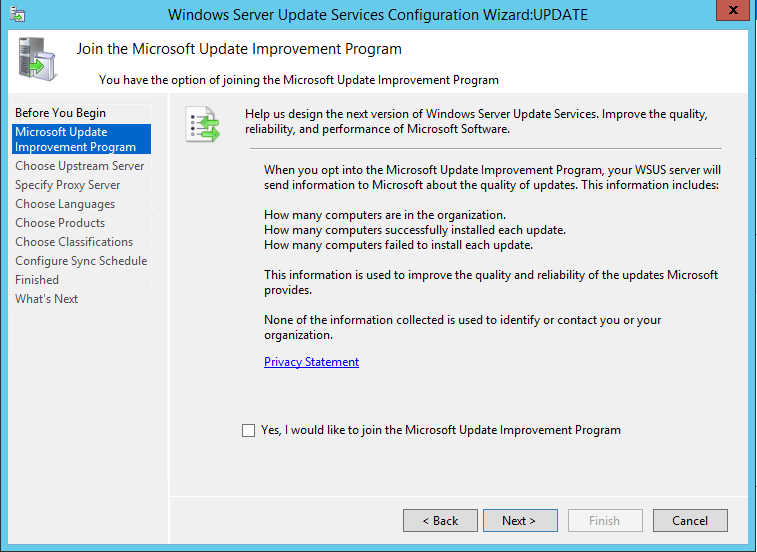Viewport: 757px width, 552px height.
Task: Click the server update header icon
Action: point(37,59)
